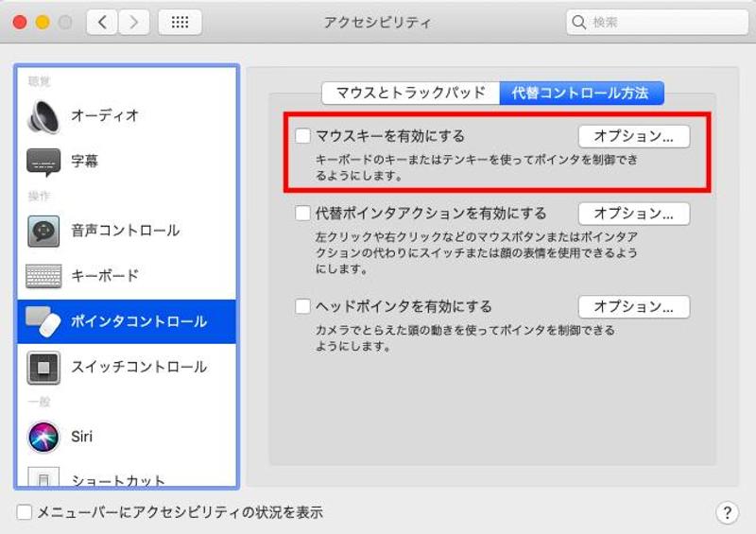Viewport: 756px width, 534px height.
Task: Select the キーボード keyboard icon
Action: (x=43, y=275)
